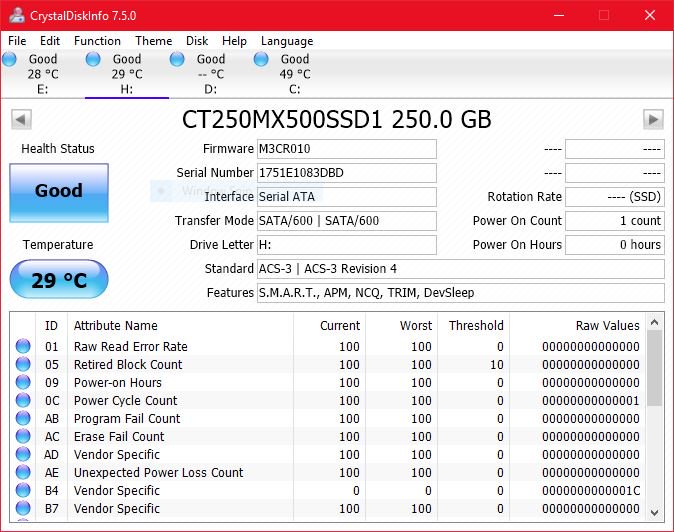Select the Unexpected Power Loss Count text
Image resolution: width=674 pixels, height=532 pixels.
(x=158, y=473)
